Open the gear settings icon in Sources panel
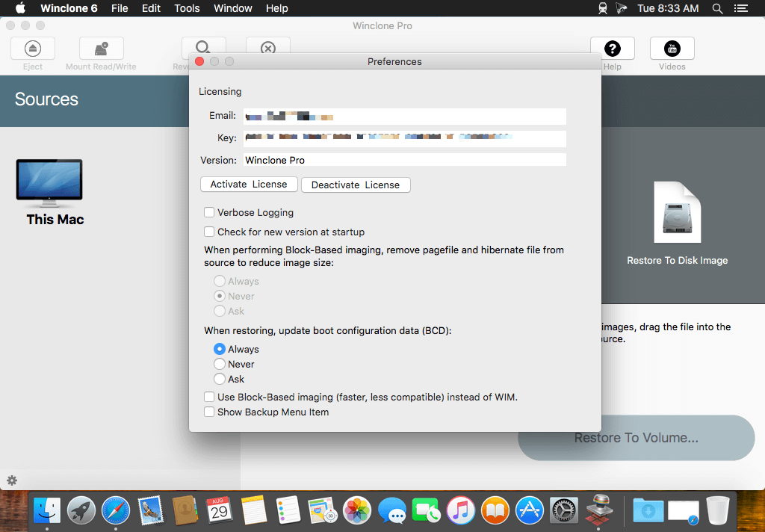The height and width of the screenshot is (532, 765). pos(12,480)
